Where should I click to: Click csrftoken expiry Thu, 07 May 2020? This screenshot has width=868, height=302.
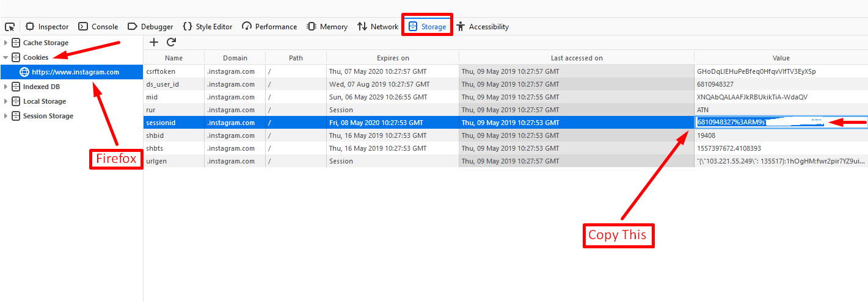point(377,71)
